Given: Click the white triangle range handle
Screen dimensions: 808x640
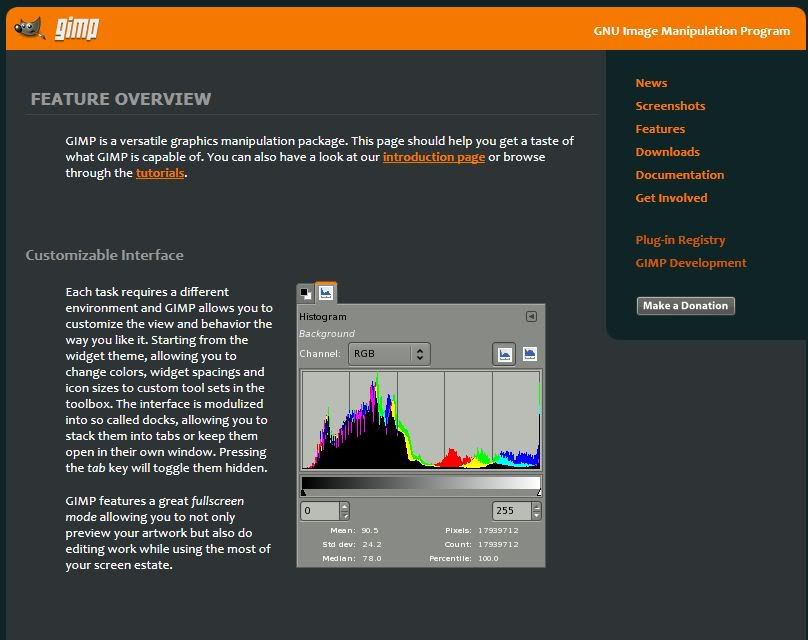Looking at the screenshot, I should (x=538, y=493).
